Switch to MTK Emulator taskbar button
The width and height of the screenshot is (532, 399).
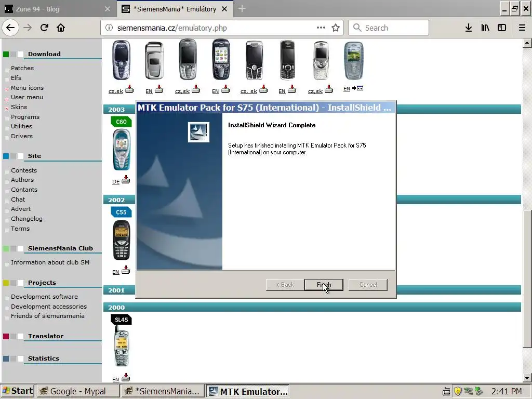pos(248,391)
